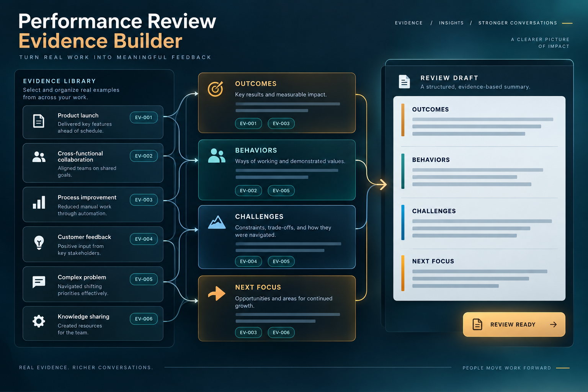The width and height of the screenshot is (588, 392).
Task: Select the EV-005 tag on Complex problem
Action: (144, 279)
